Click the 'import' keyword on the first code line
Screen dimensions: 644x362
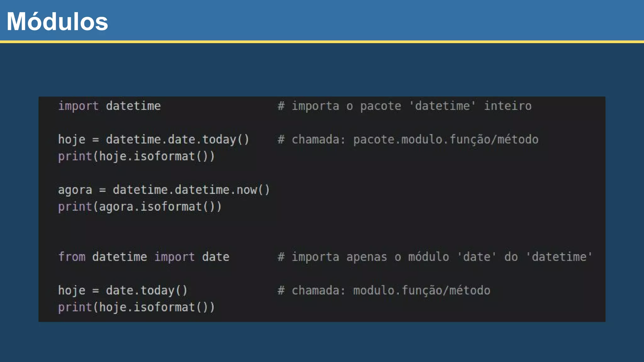pyautogui.click(x=79, y=106)
